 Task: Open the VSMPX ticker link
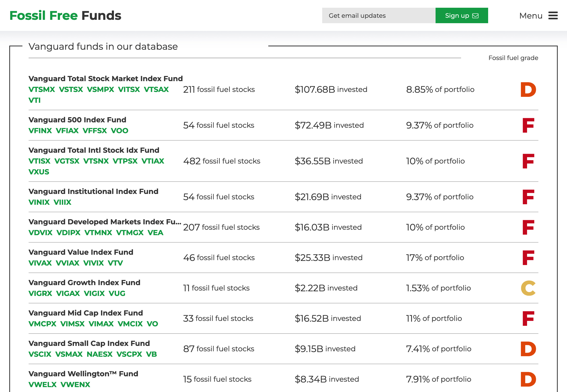coord(101,89)
